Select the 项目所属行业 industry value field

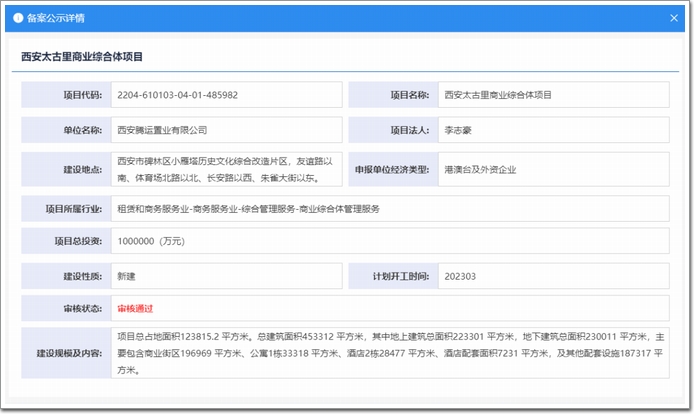(x=388, y=209)
